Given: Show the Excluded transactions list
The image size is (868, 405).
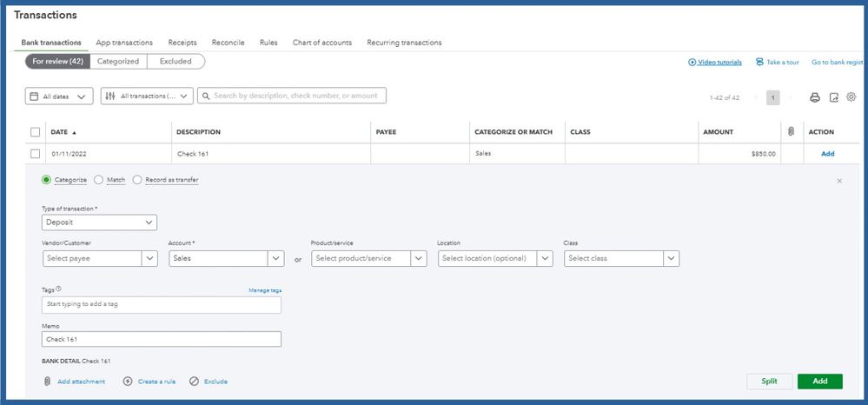Looking at the screenshot, I should 176,62.
